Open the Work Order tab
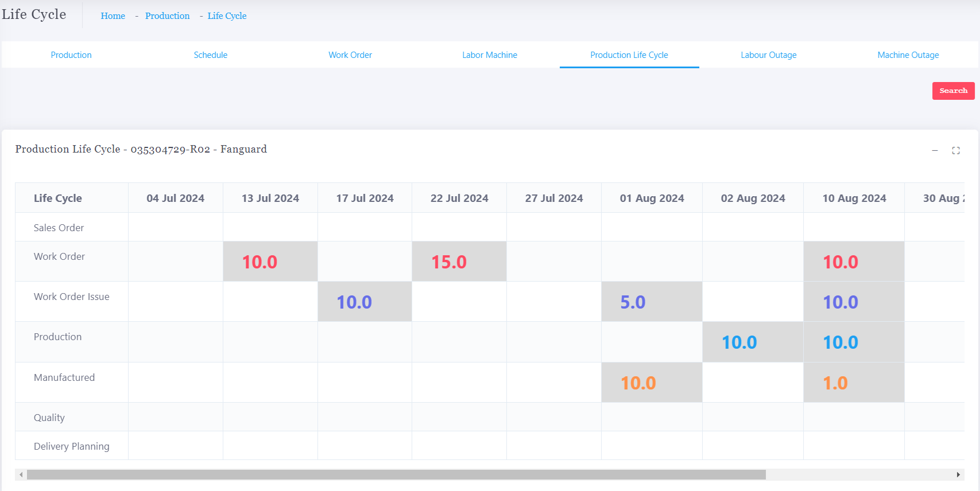The width and height of the screenshot is (980, 491). tap(350, 55)
